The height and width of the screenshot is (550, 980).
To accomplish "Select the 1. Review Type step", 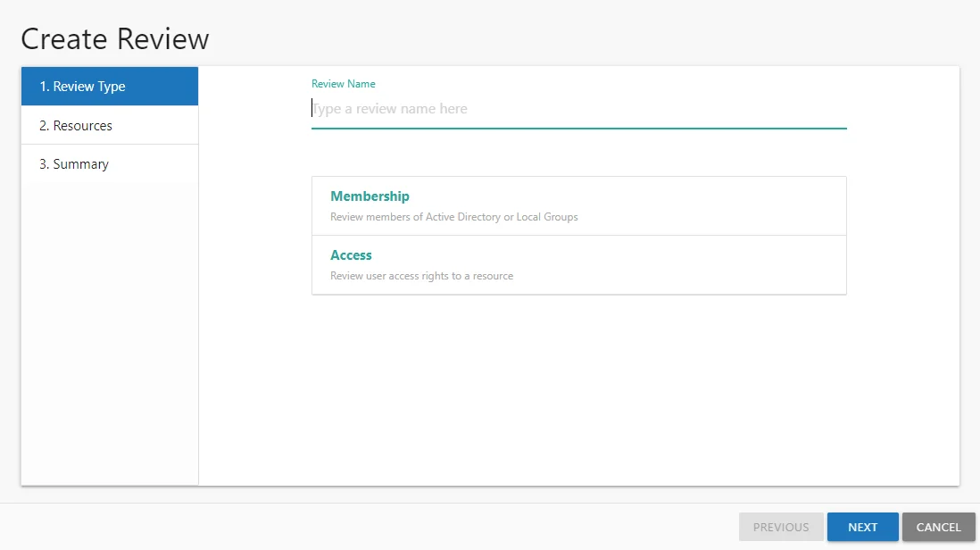I will pyautogui.click(x=110, y=87).
